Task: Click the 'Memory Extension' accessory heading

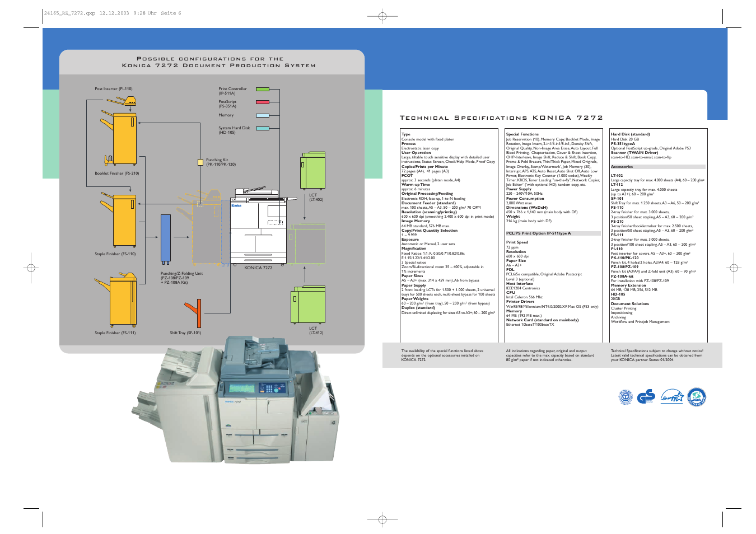Action: pos(628,285)
